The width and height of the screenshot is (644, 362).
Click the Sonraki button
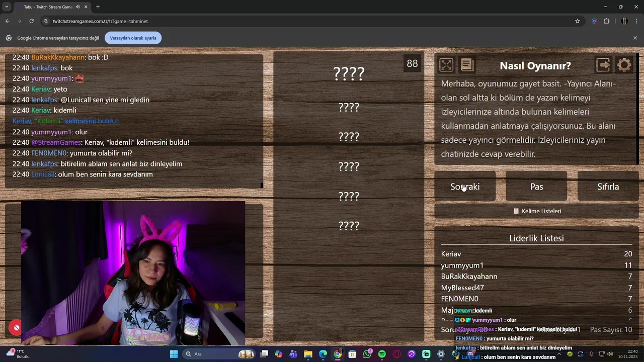(x=465, y=187)
